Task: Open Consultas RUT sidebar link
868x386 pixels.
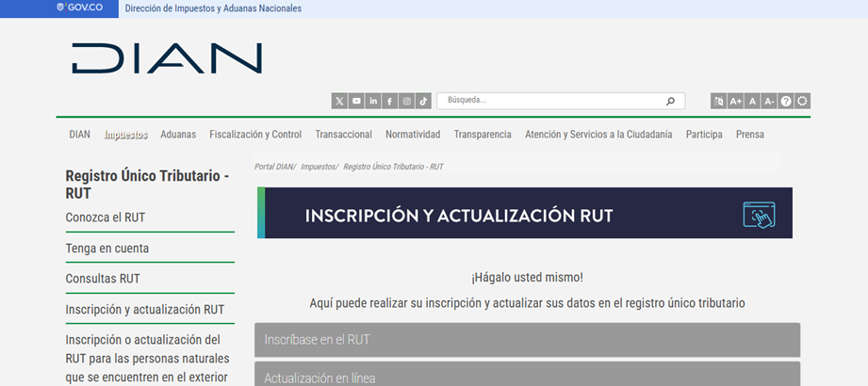Action: (x=103, y=279)
